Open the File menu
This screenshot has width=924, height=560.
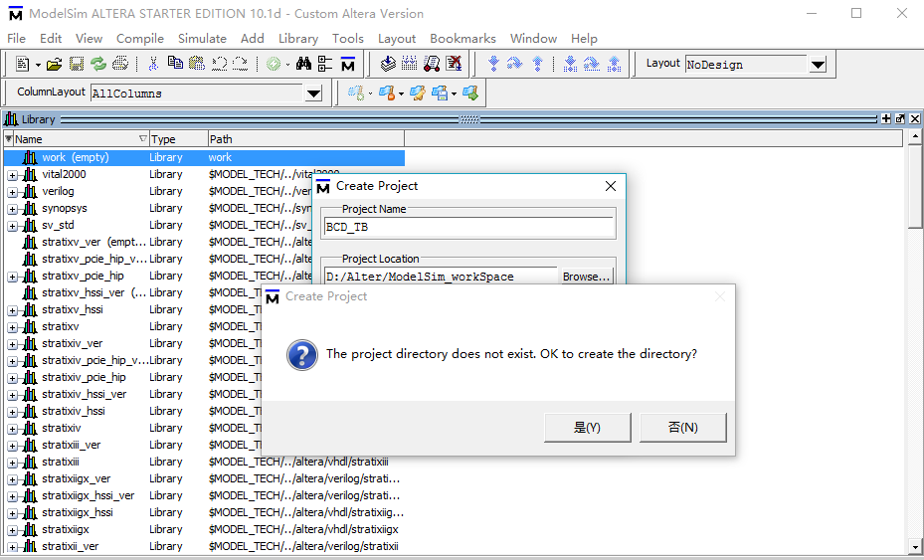pos(16,39)
